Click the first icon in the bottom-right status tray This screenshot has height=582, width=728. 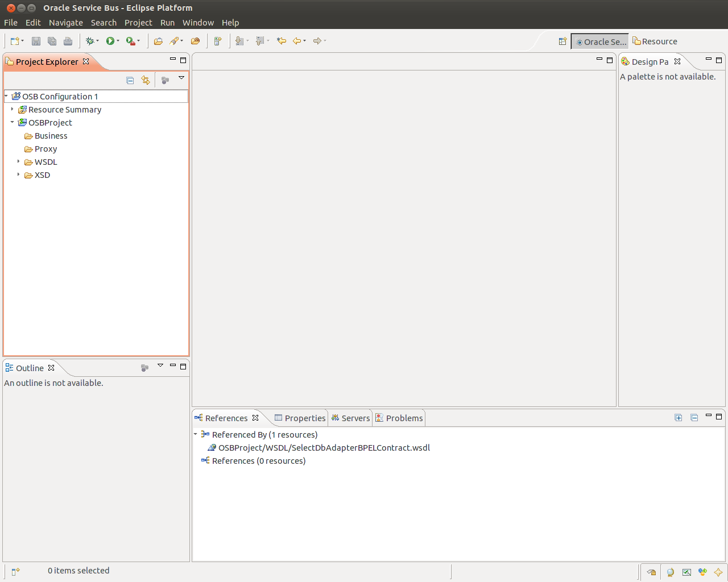pyautogui.click(x=651, y=572)
